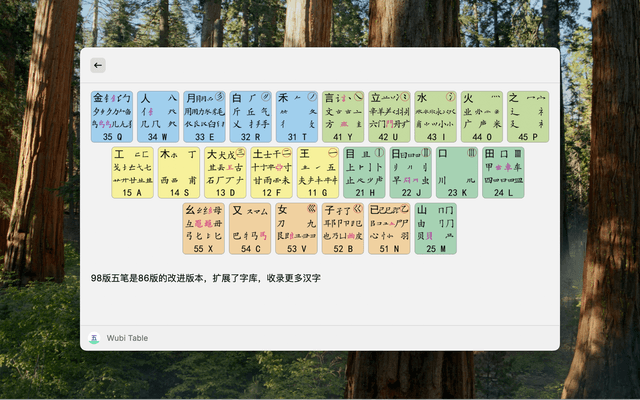Image resolution: width=640 pixels, height=400 pixels.
Task: Click the 言 key labeled 41 Y
Action: coord(343,116)
